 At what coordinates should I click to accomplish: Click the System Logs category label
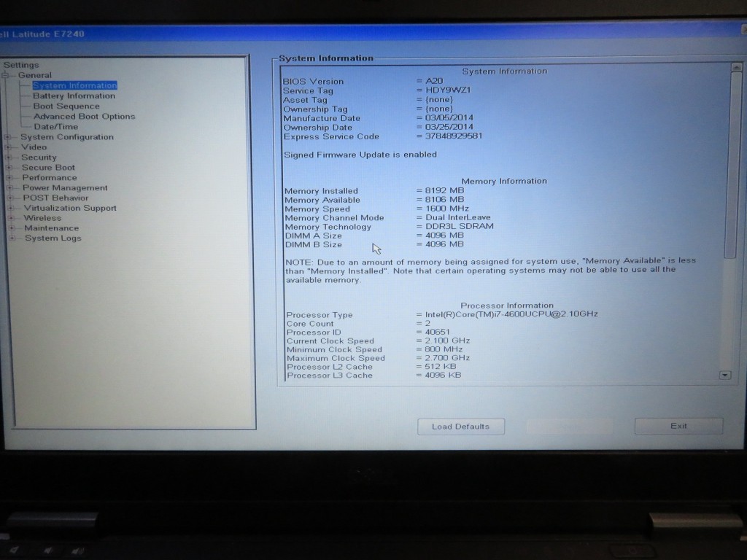(x=53, y=238)
